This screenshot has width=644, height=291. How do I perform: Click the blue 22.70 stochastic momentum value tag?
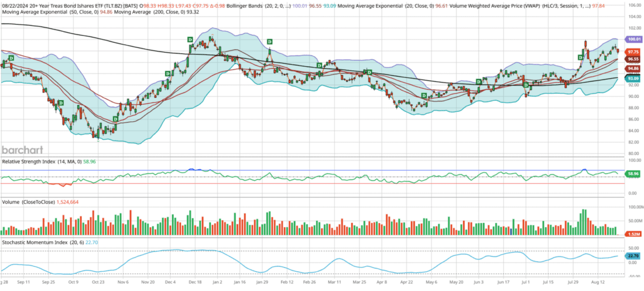click(x=633, y=256)
